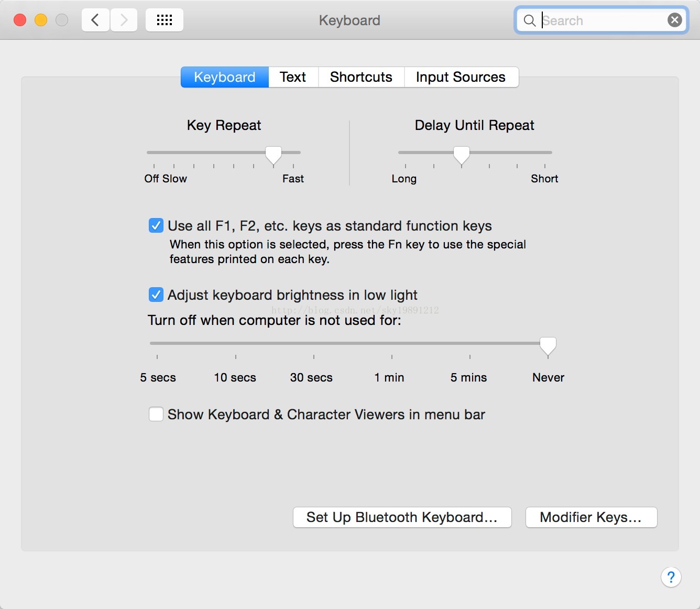Click the magnifying glass search icon

click(x=530, y=20)
